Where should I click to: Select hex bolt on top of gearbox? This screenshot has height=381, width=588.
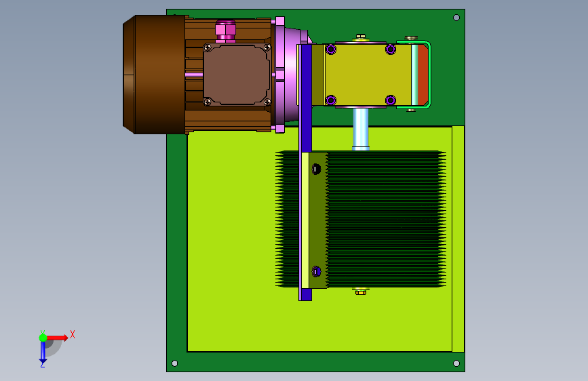coord(361,37)
